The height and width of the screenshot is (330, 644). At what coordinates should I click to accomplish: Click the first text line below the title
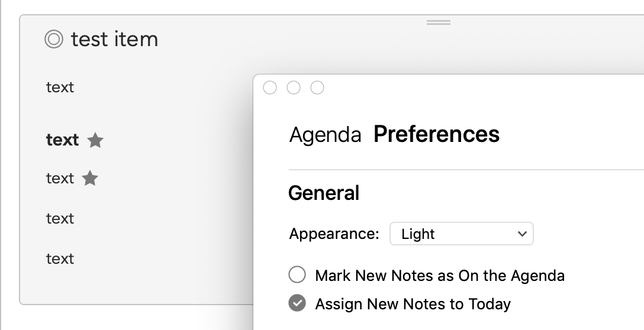(x=60, y=87)
